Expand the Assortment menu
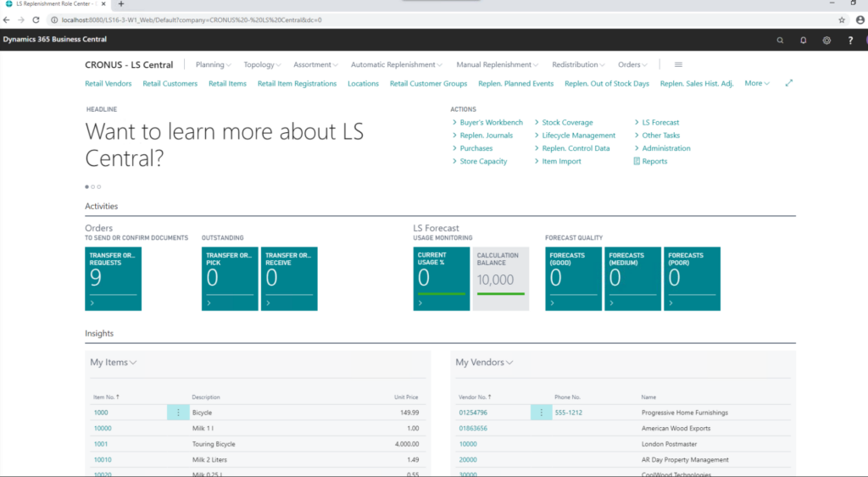 [315, 64]
